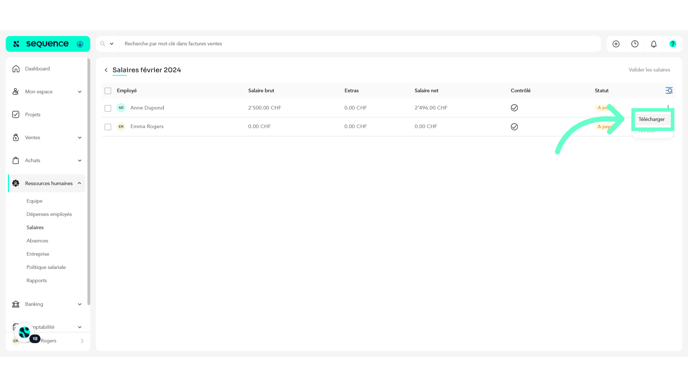Open the notifications bell

654,44
